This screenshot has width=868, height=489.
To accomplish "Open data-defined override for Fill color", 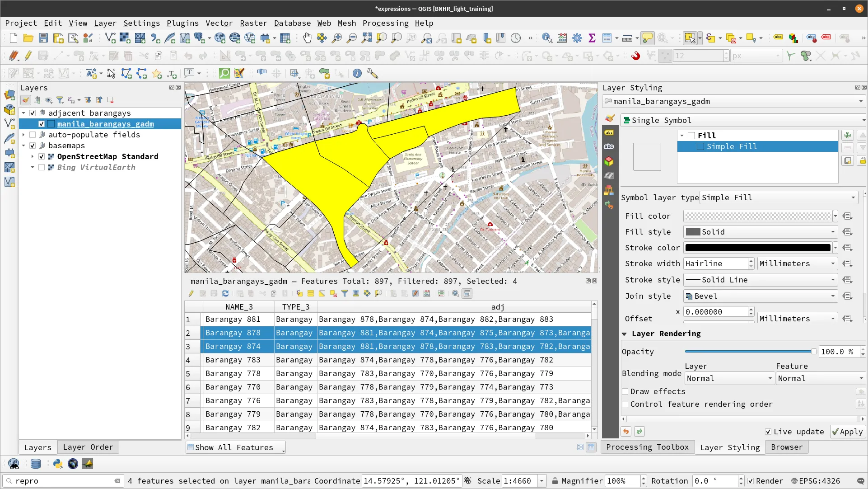I will 847,216.
